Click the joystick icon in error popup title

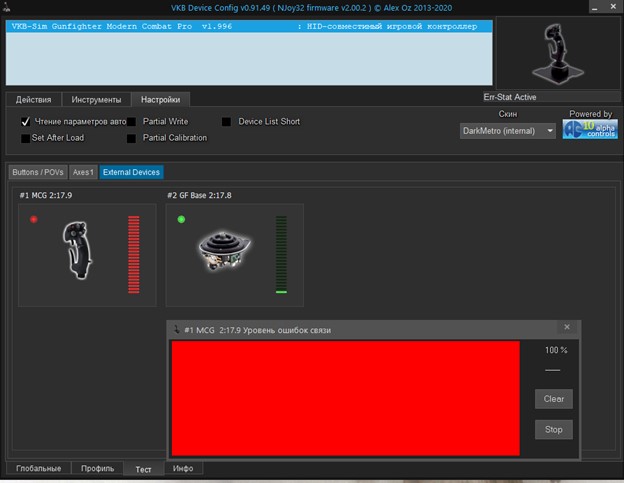177,329
